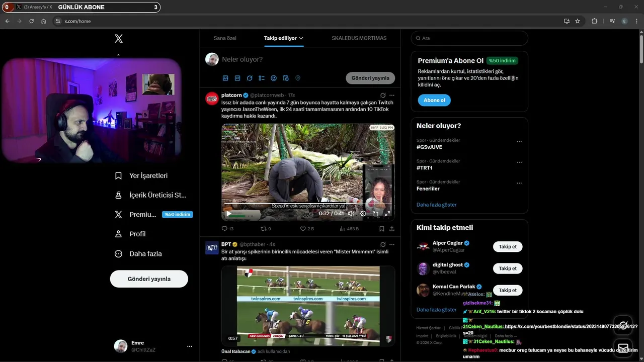Like platcorn's post with 2 B likes
Screen dimensions: 644x362
pos(307,229)
